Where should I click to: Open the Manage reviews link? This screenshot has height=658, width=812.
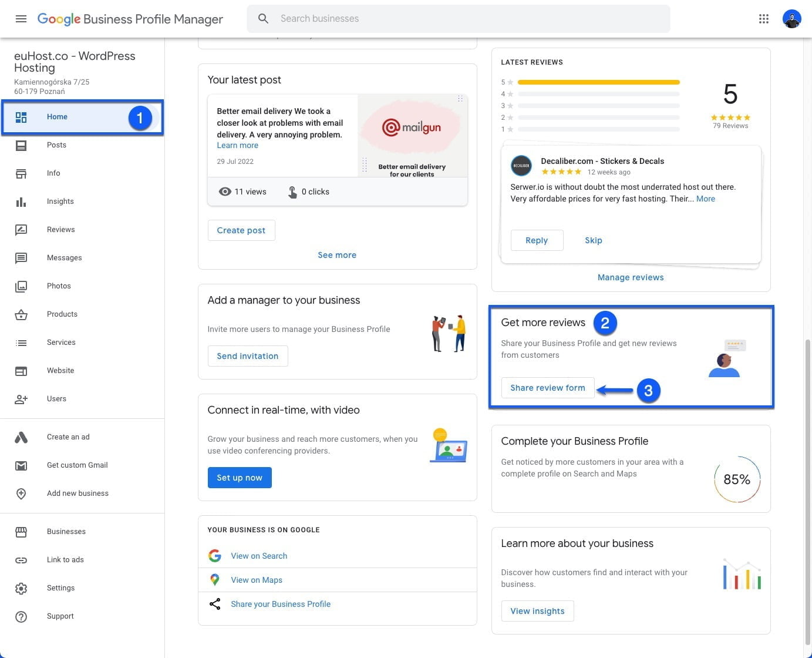pyautogui.click(x=631, y=277)
